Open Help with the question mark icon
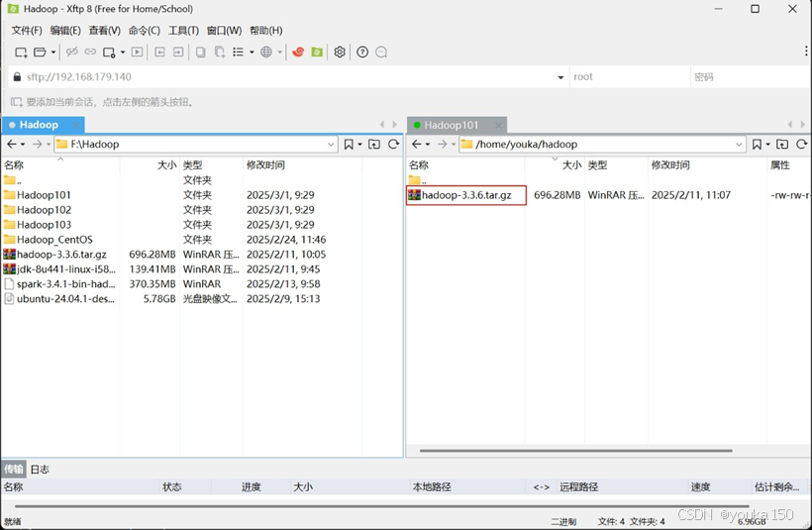 pyautogui.click(x=362, y=52)
